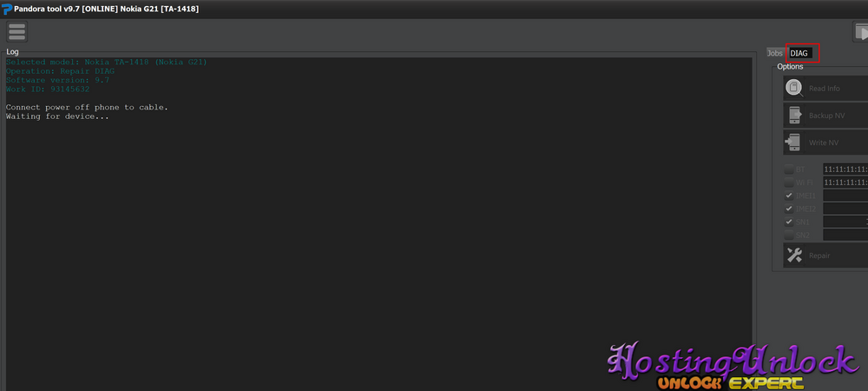Uncheck the IMEI1 checkbox
This screenshot has height=391, width=868.
789,195
